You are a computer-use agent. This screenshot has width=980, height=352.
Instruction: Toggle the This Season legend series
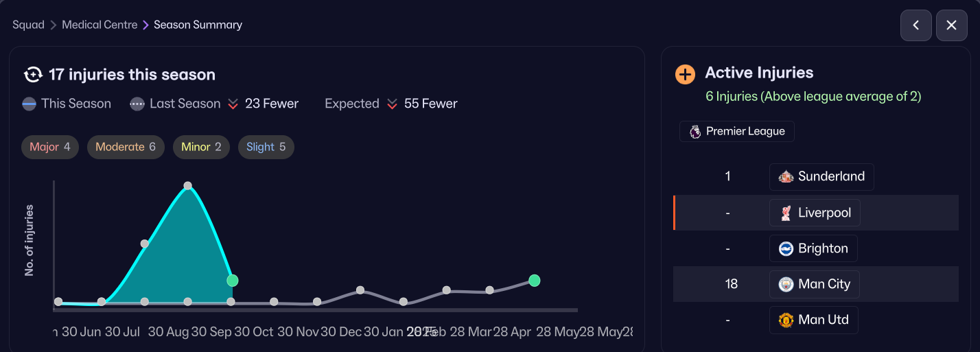(67, 104)
